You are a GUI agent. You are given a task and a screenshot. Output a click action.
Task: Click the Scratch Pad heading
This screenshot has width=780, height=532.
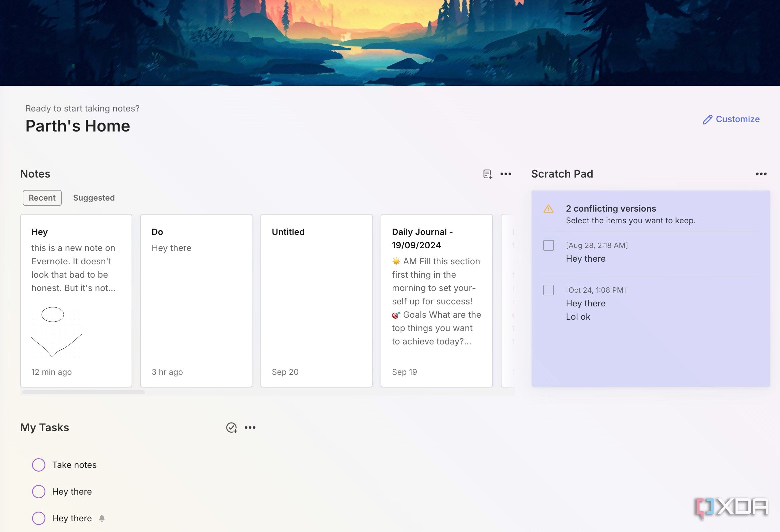[x=562, y=174]
